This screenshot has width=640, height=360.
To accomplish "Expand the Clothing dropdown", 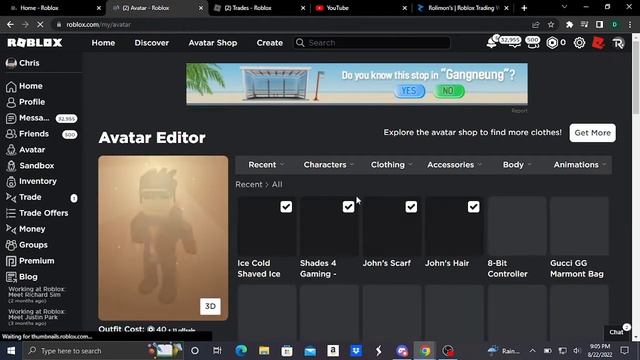I will 391,164.
